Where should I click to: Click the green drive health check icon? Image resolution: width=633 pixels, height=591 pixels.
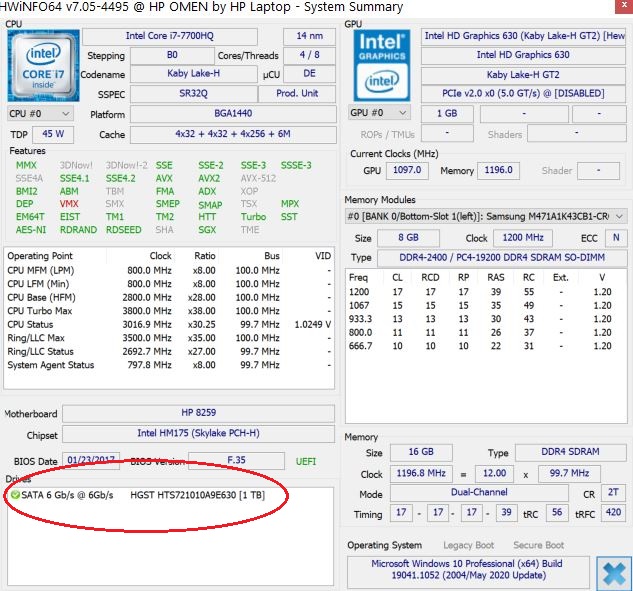[15, 495]
